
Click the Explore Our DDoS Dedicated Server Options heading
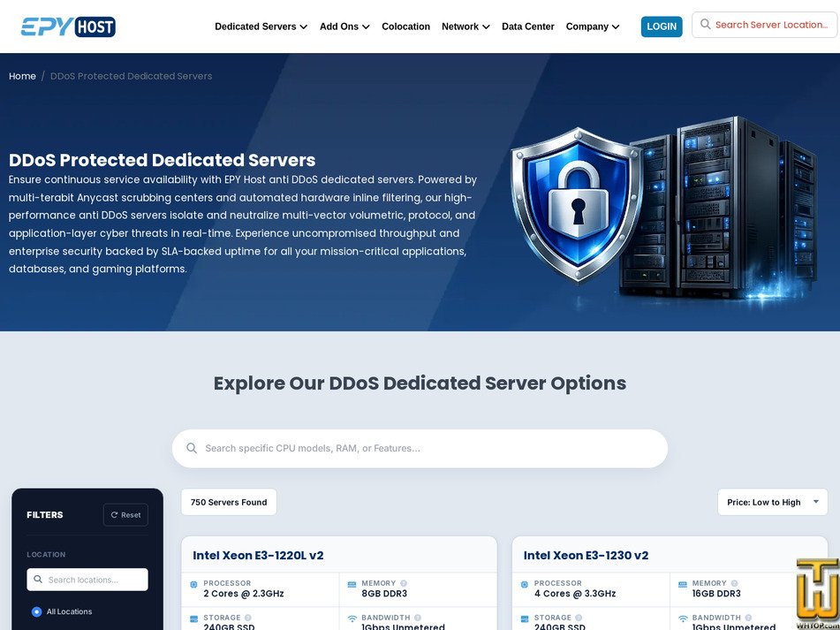[x=420, y=383]
